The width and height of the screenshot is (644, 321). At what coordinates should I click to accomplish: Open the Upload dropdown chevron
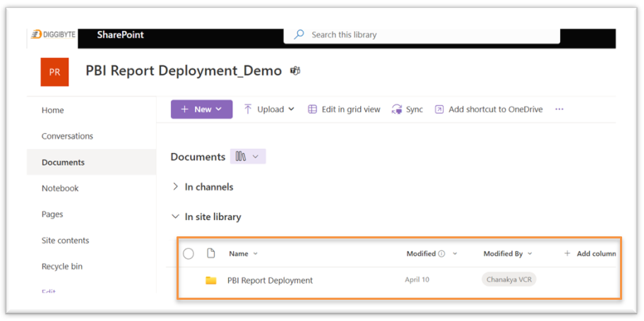tap(292, 109)
